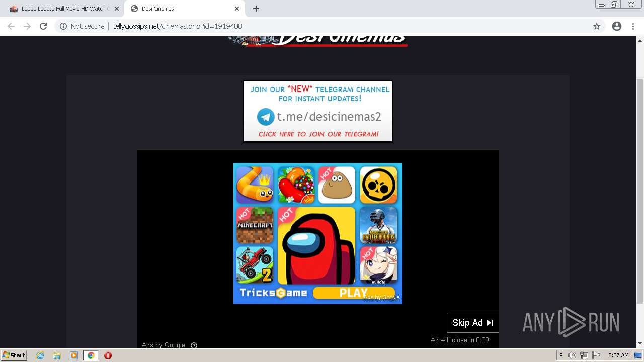Open a new browser tab
The height and width of the screenshot is (362, 644).
[x=256, y=9]
